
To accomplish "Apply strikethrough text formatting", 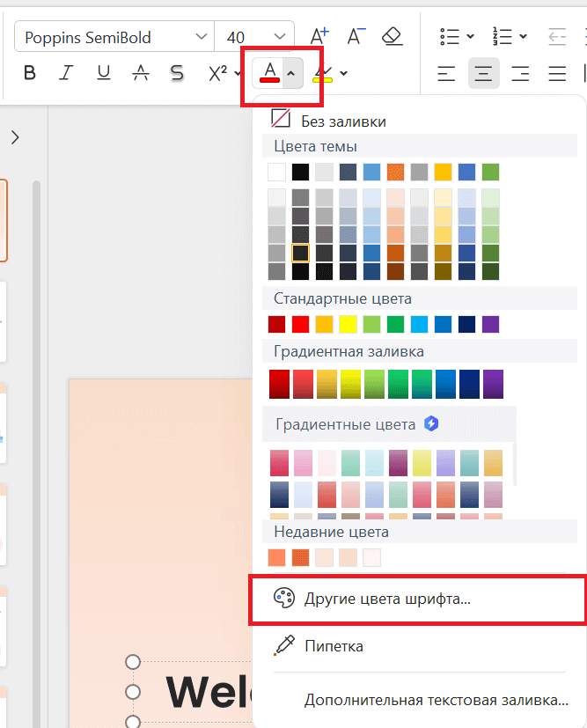I will tap(140, 73).
